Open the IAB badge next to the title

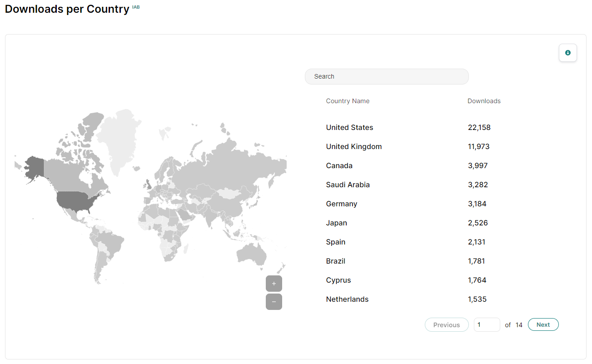pos(136,7)
